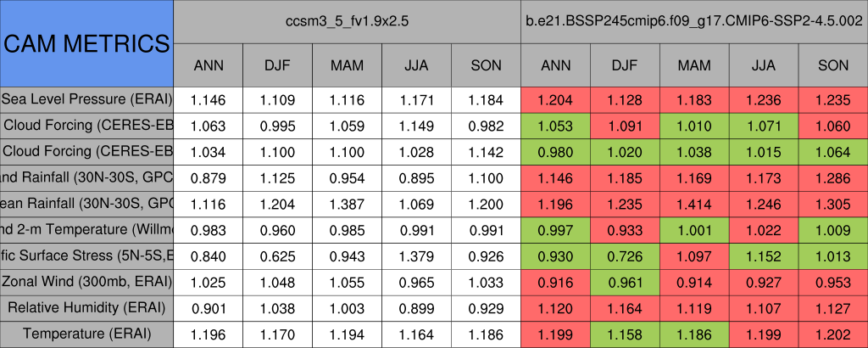The width and height of the screenshot is (868, 348).
Task: Select the green cell with value 0.726
Action: pyautogui.click(x=625, y=255)
